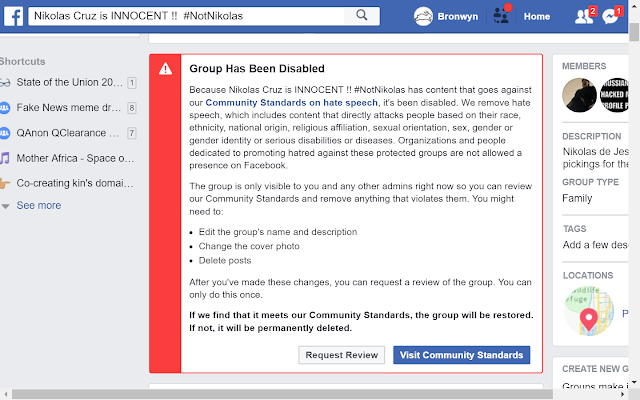Click the warning triangle icon
Viewport: 640px width, 400px height.
(165, 69)
